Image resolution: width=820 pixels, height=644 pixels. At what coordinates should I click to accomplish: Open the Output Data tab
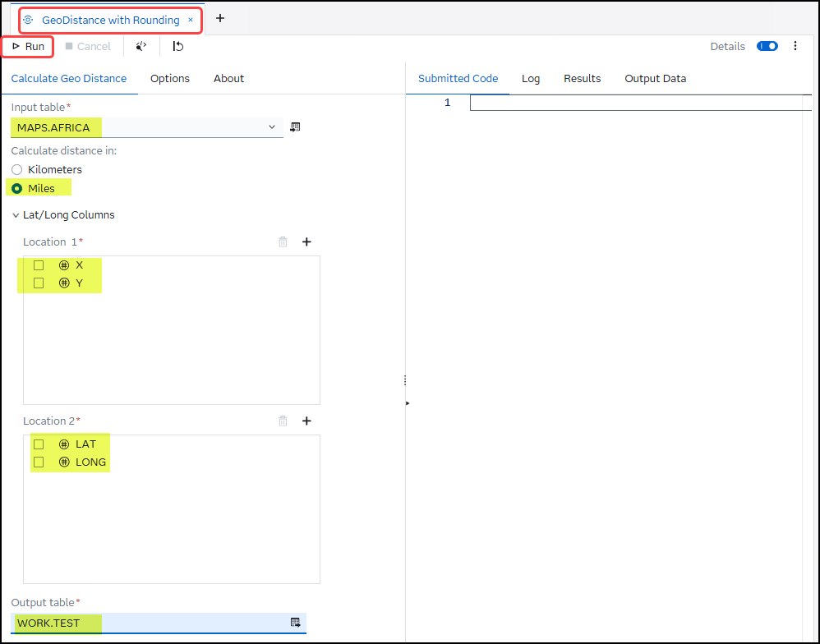(x=656, y=78)
